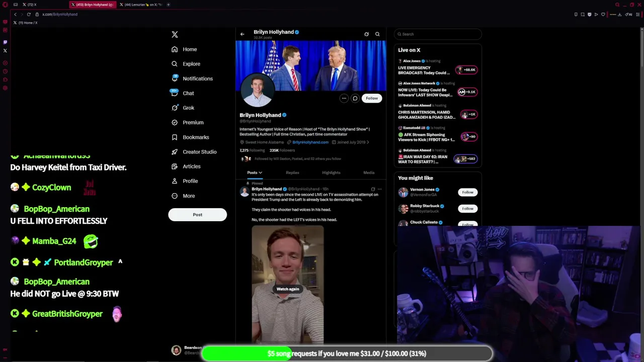Click the X logo above Home
The height and width of the screenshot is (362, 644).
tap(175, 34)
